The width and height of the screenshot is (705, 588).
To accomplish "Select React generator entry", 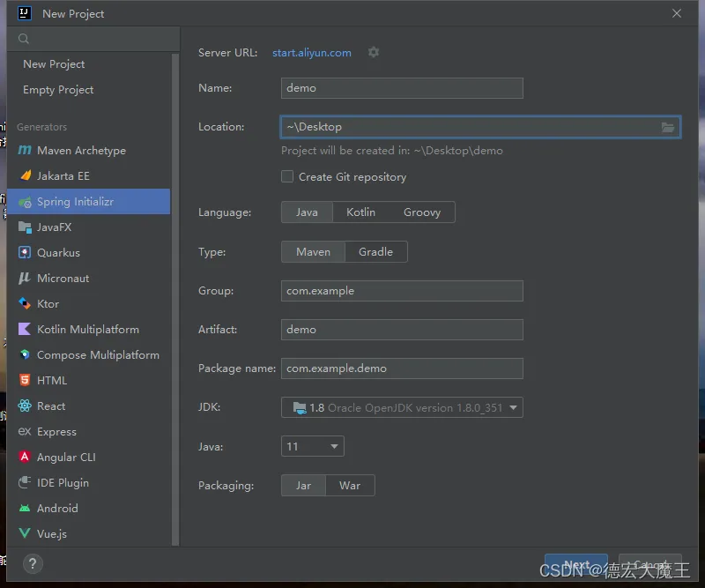I will pyautogui.click(x=89, y=406).
